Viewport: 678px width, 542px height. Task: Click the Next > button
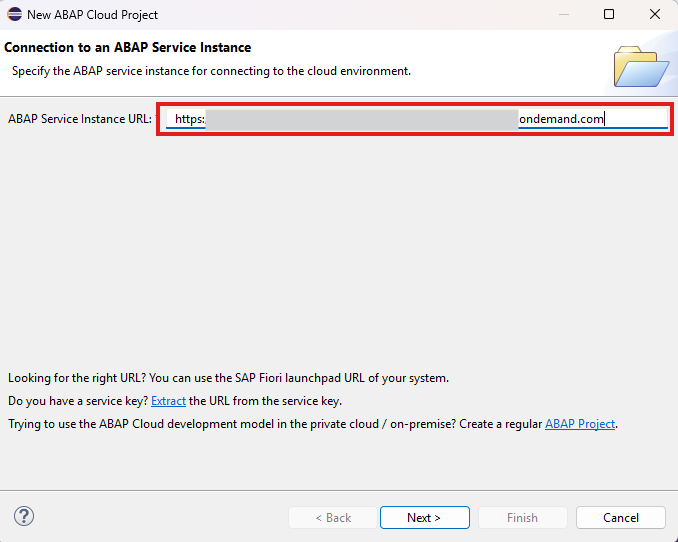click(425, 517)
